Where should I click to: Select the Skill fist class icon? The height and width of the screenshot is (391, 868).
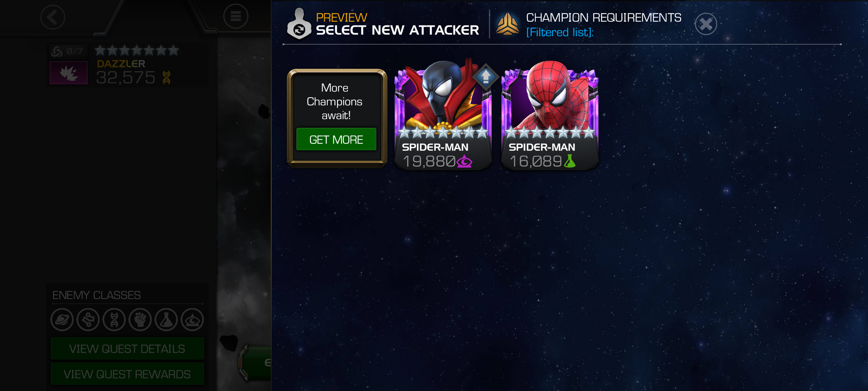pos(140,320)
